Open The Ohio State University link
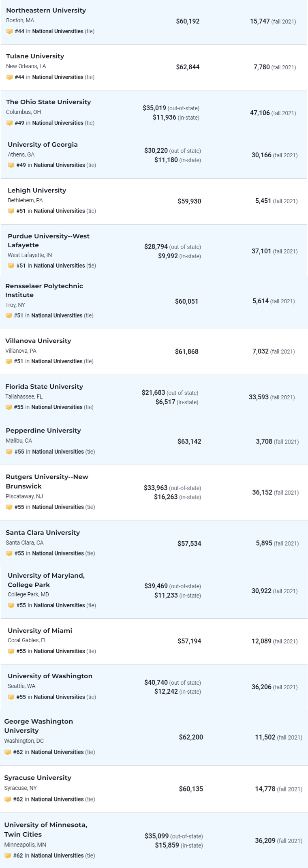The image size is (308, 868). 48,102
